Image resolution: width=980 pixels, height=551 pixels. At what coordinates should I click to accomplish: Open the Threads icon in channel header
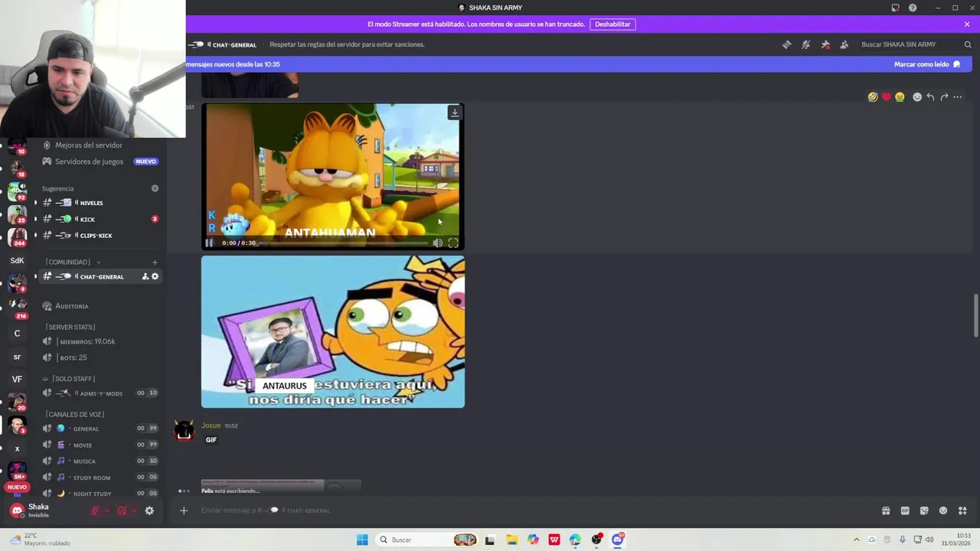pos(786,44)
